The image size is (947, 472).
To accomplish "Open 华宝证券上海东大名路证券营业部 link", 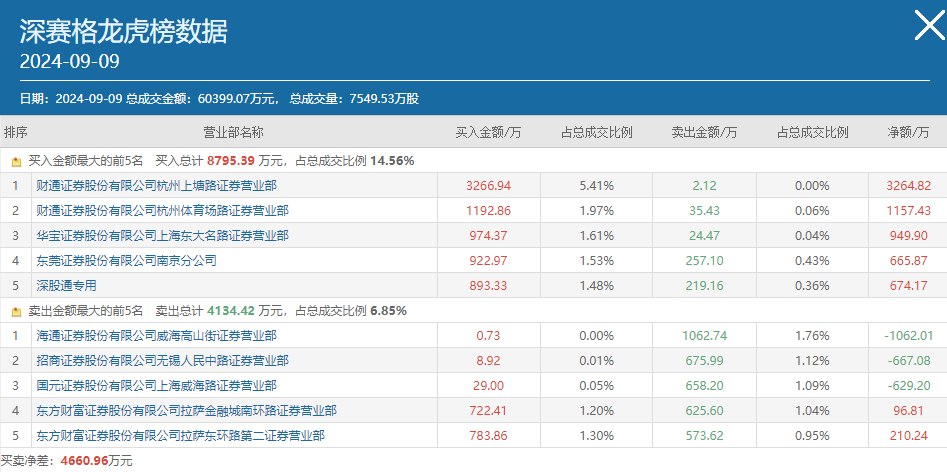I will (x=162, y=235).
